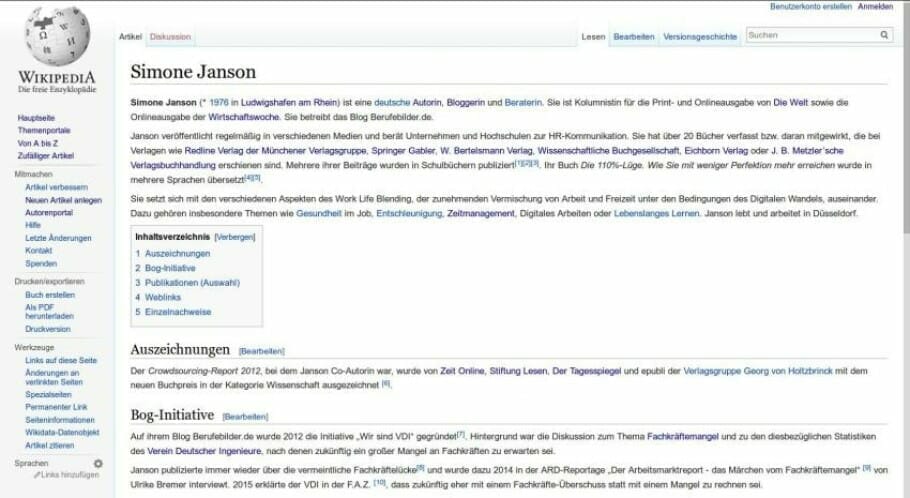The image size is (910, 498).
Task: Open Themenportale in sidebar
Action: [x=44, y=131]
